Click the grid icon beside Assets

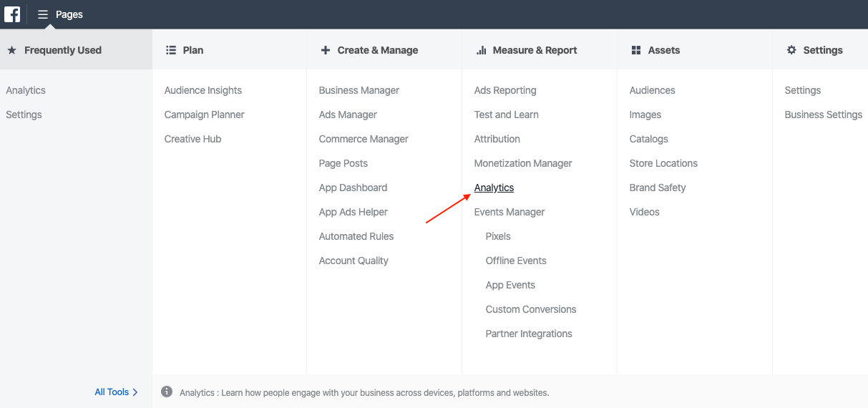636,50
